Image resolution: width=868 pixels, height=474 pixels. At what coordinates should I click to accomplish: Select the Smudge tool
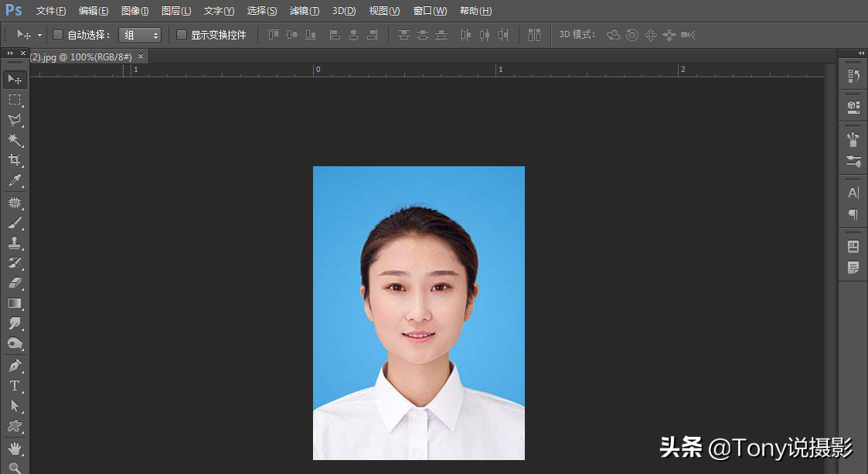pyautogui.click(x=15, y=322)
